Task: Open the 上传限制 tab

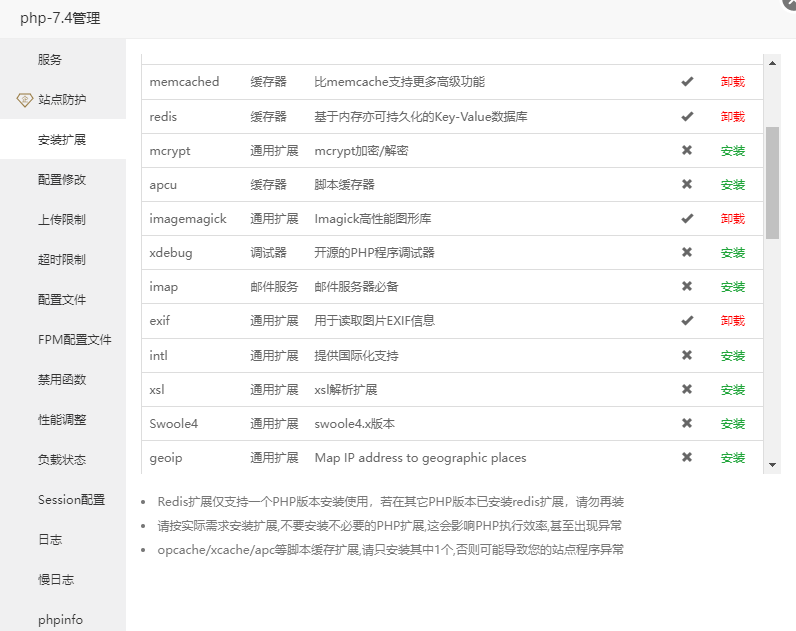Action: coord(63,219)
